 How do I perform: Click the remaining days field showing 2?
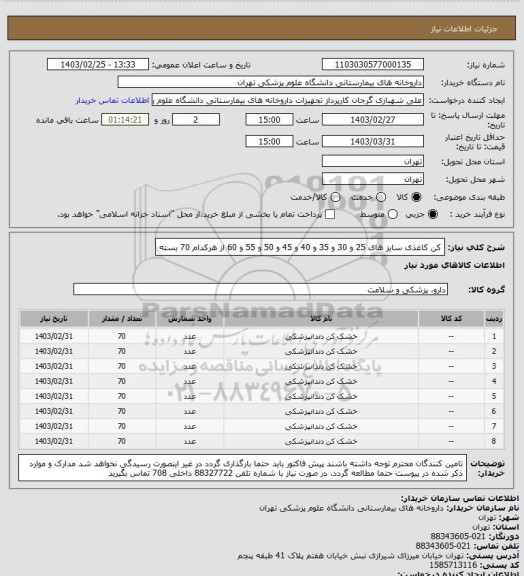pyautogui.click(x=196, y=120)
